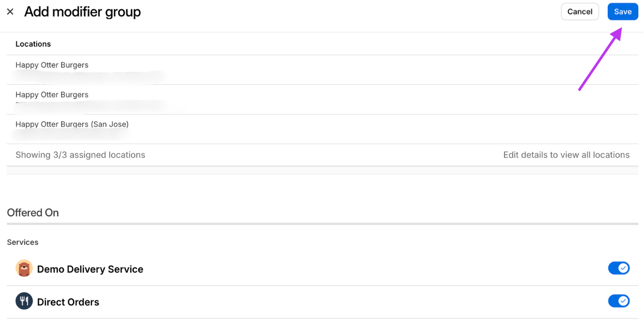Click the Demo Delivery Service name
Image resolution: width=644 pixels, height=322 pixels.
coord(90,269)
